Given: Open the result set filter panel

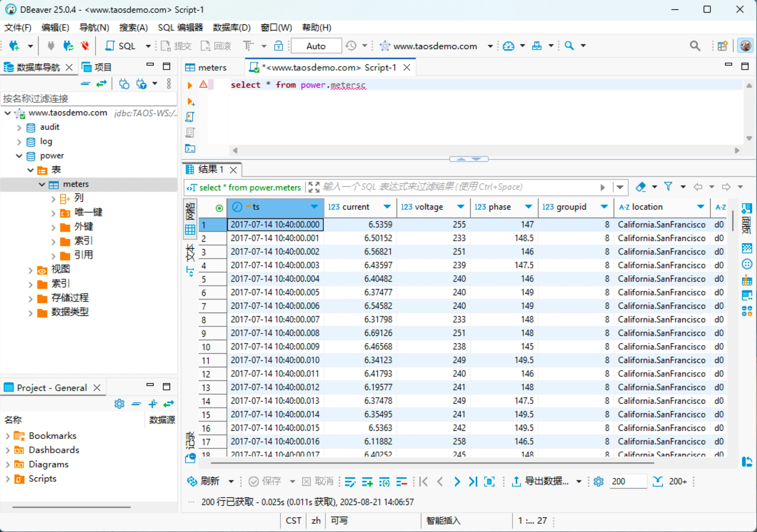Looking at the screenshot, I should pyautogui.click(x=669, y=187).
